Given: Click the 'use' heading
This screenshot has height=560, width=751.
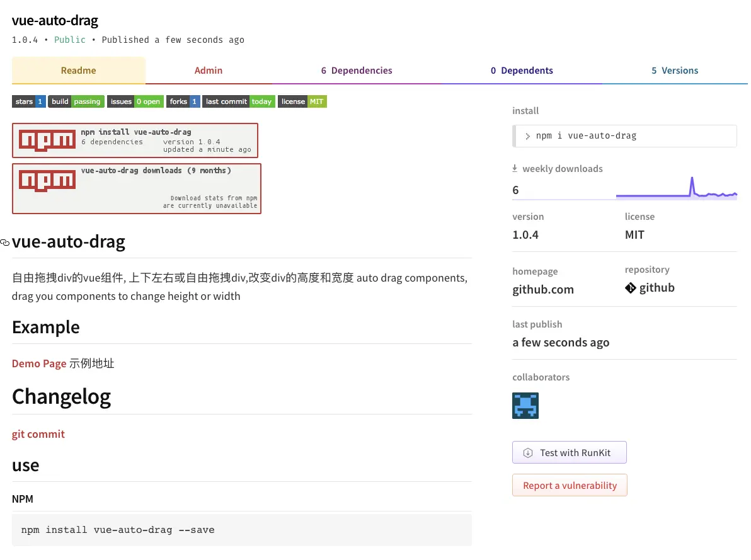Looking at the screenshot, I should (26, 465).
